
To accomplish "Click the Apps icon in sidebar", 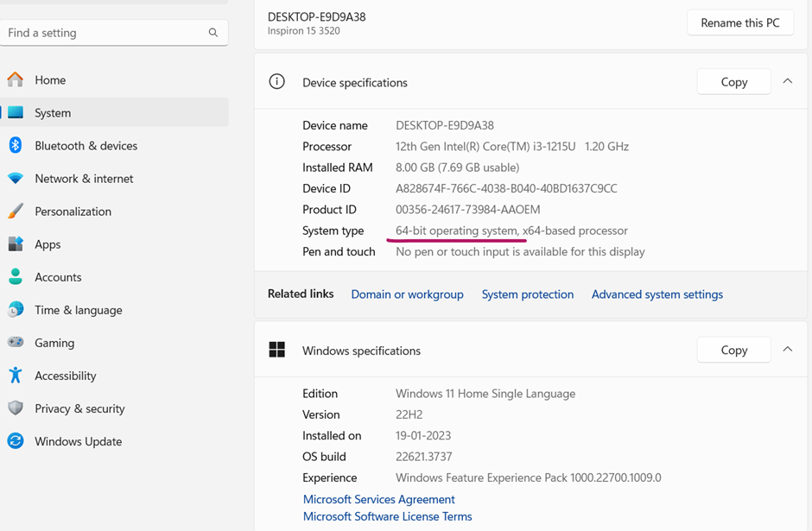I will 16,244.
